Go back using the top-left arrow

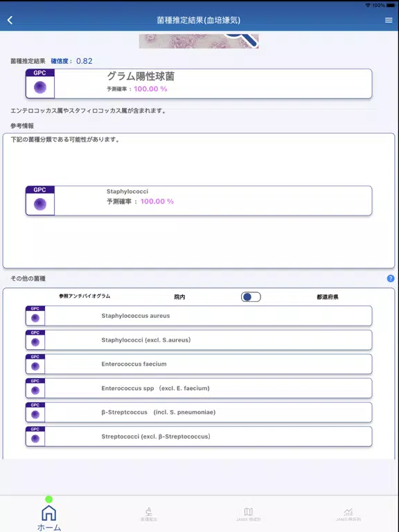pyautogui.click(x=10, y=20)
